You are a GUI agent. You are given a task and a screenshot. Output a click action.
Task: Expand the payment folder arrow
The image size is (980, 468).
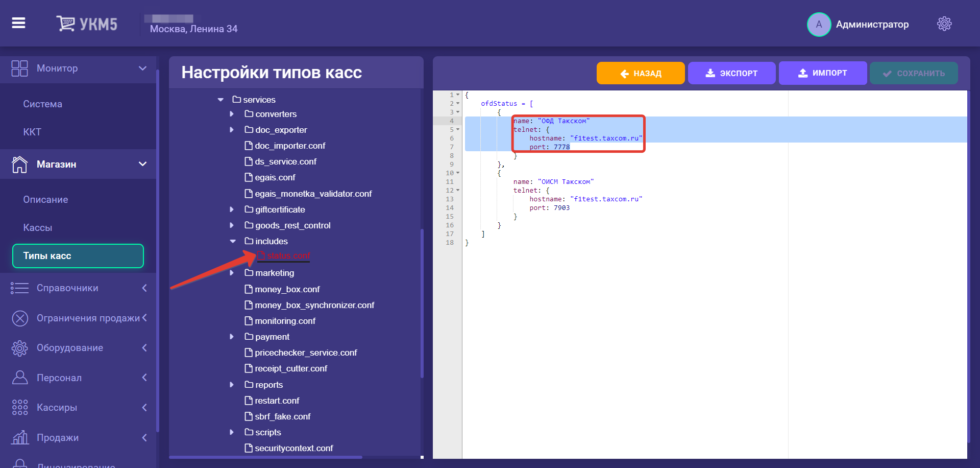coord(232,337)
